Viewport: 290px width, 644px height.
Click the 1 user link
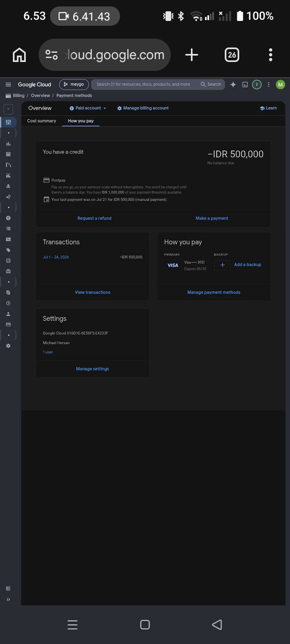pyautogui.click(x=48, y=352)
